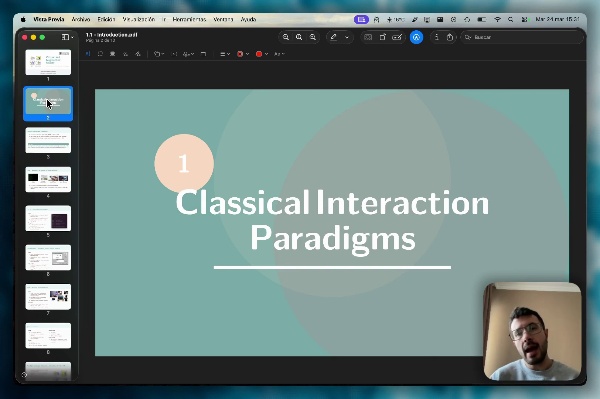Click the rotate page icon
Image resolution: width=600 pixels, height=399 pixels.
382,37
